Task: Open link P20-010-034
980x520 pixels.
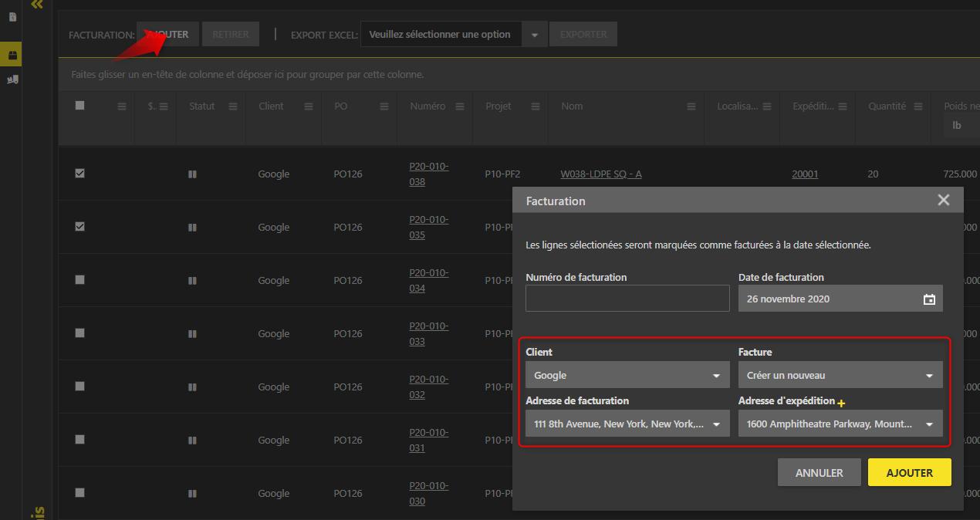Action: tap(429, 281)
